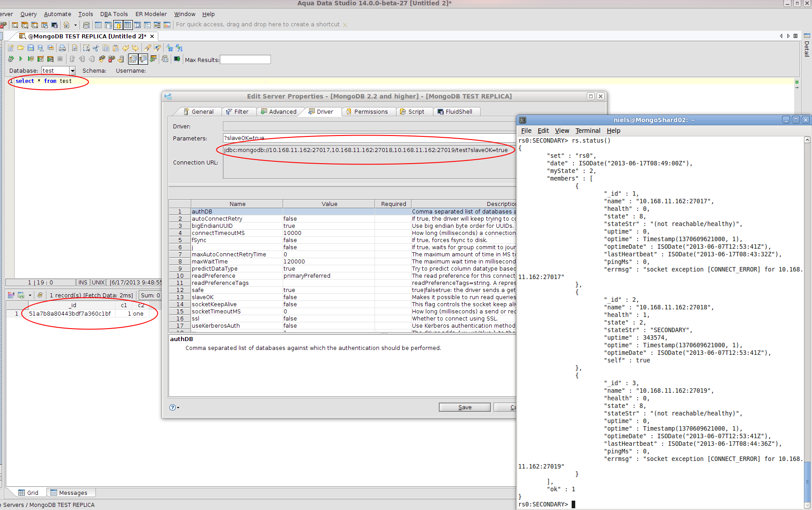The image size is (812, 510).
Task: Click the Print icon in editor toolbar
Action: coord(62,48)
